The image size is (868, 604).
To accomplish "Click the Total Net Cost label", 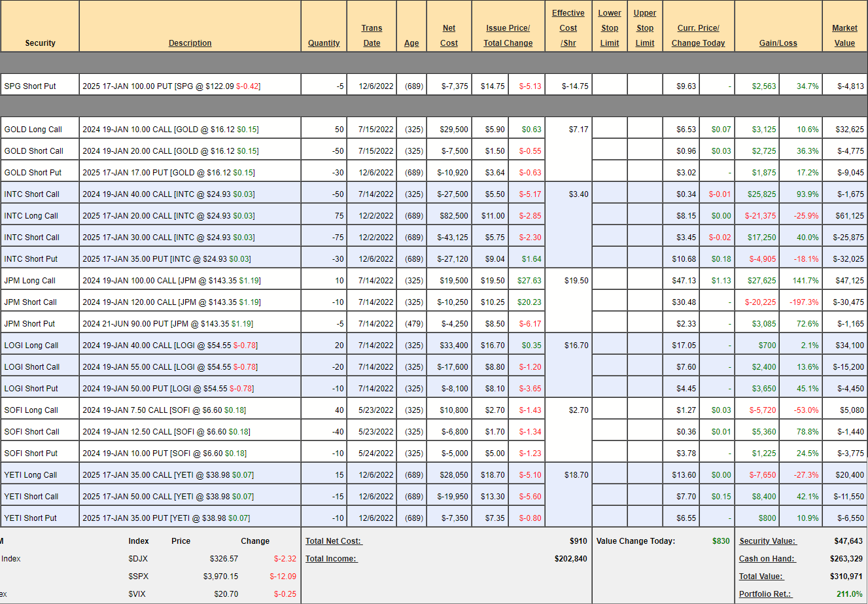I will coord(334,541).
